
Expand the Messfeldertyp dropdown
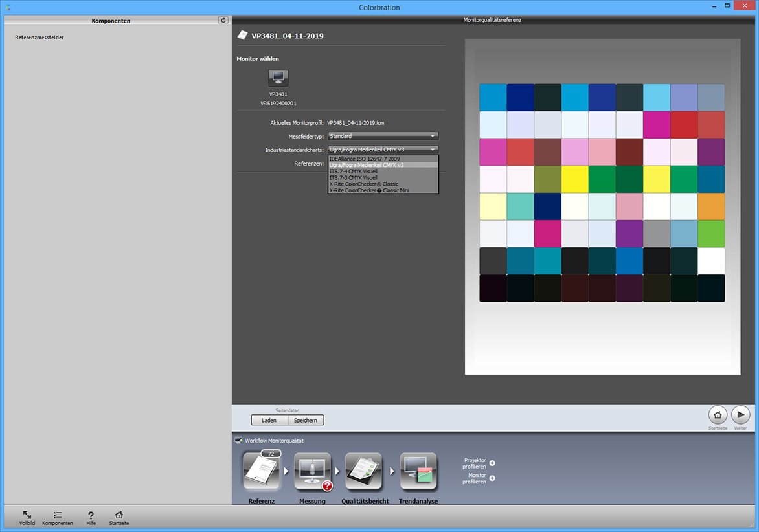383,136
